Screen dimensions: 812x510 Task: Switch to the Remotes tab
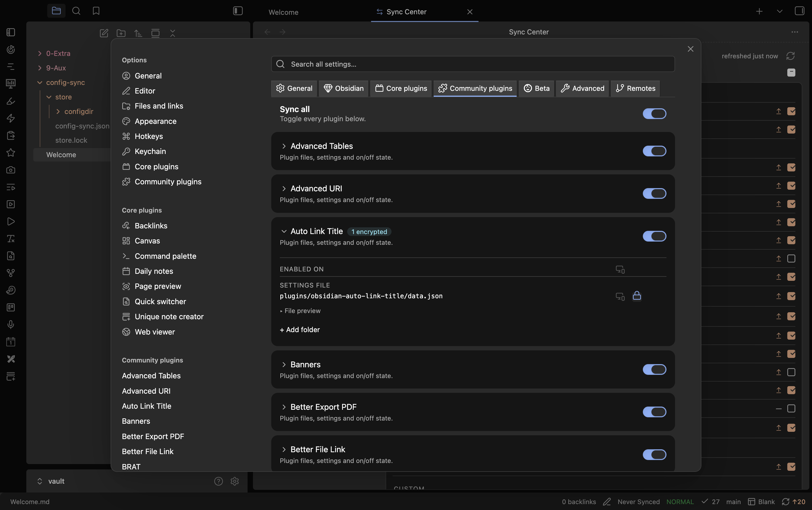coord(635,88)
